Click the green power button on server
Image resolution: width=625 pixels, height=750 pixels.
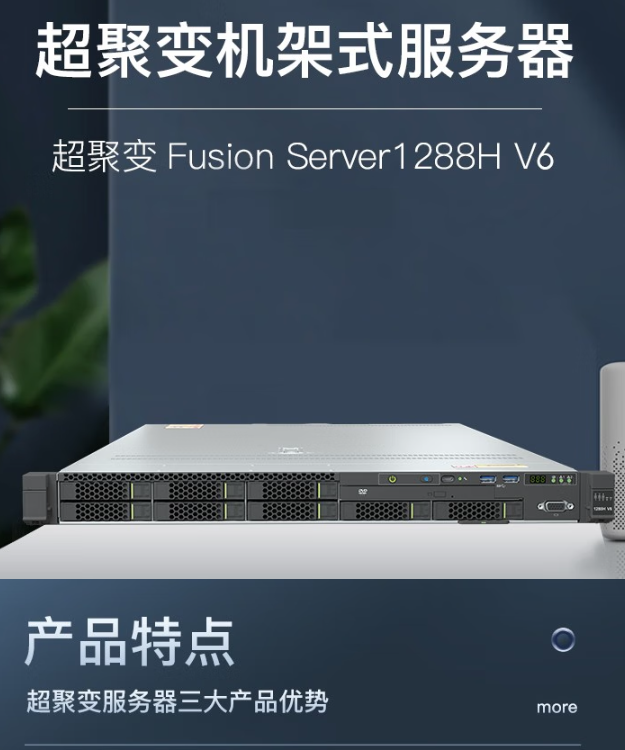392,479
